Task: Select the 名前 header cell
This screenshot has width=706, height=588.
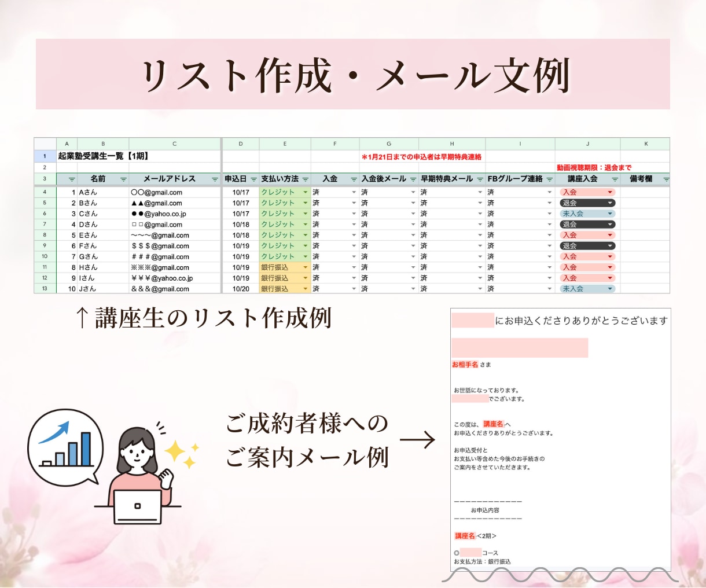Action: (x=103, y=179)
